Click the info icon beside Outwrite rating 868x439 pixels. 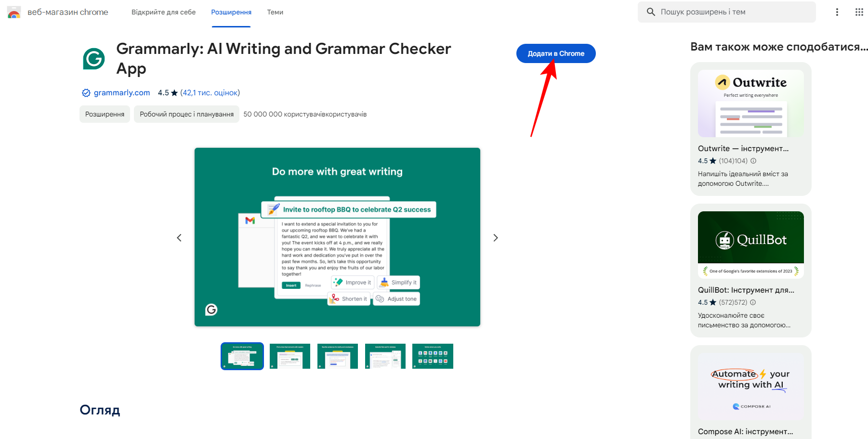[x=753, y=161]
